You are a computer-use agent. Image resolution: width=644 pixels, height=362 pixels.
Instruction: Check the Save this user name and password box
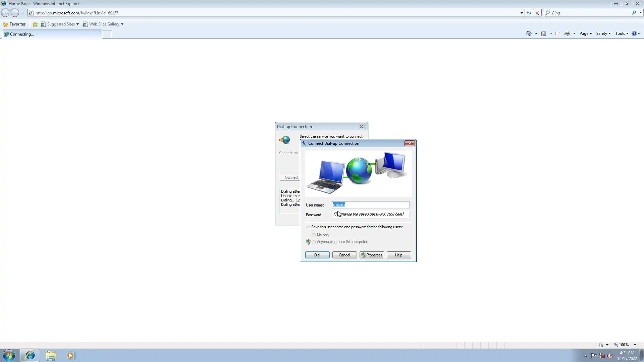308,227
